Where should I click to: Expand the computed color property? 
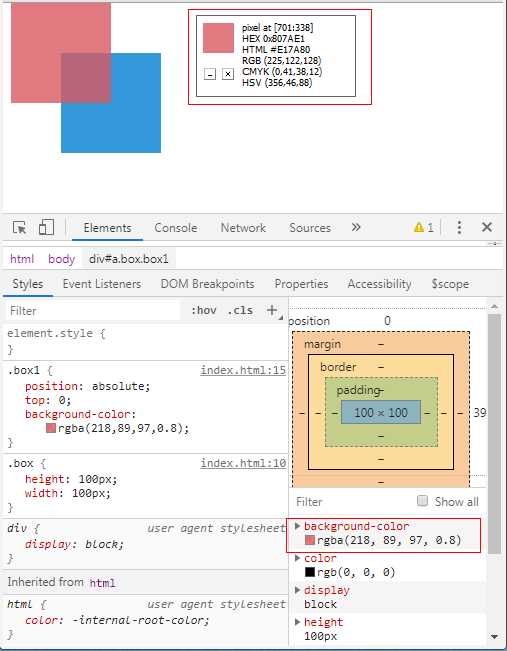[x=297, y=558]
